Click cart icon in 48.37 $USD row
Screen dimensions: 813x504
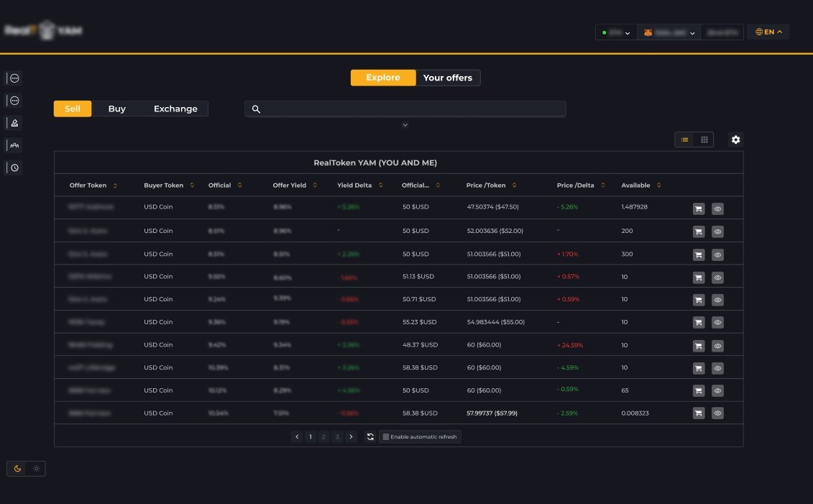point(699,345)
